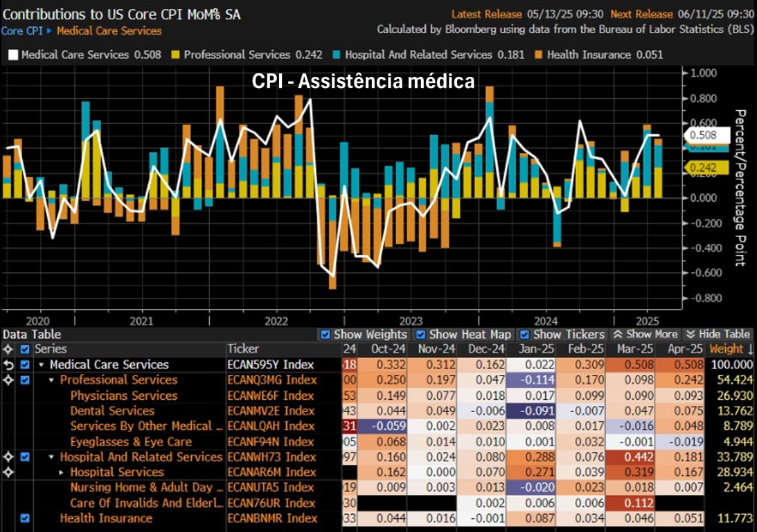
Task: Click the Jan-25 Dental Services cell -0.091
Action: tap(531, 411)
